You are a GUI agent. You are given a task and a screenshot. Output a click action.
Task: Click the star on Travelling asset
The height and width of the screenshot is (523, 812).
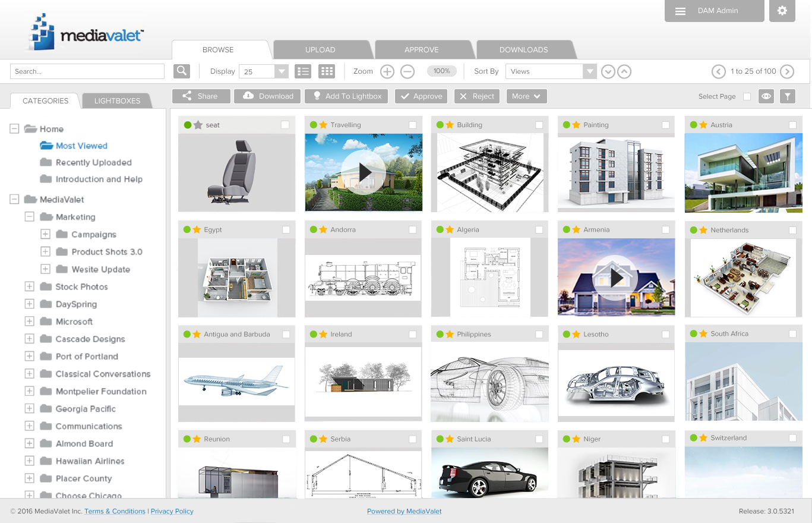[323, 125]
